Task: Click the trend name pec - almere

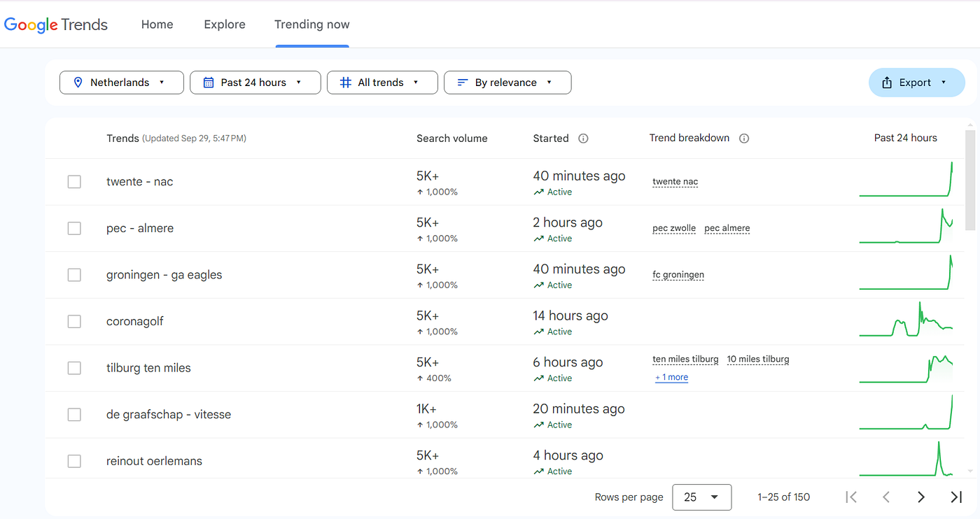Action: (x=140, y=228)
